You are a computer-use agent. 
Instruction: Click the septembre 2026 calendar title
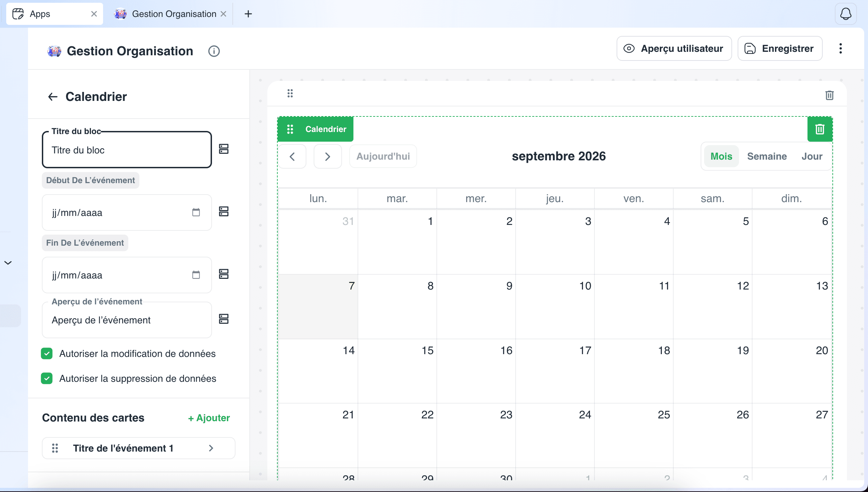[559, 157]
